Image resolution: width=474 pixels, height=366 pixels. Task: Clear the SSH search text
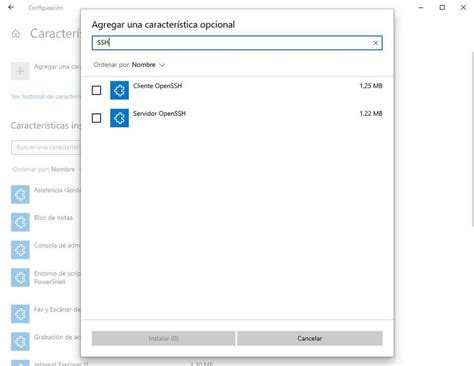click(x=375, y=43)
